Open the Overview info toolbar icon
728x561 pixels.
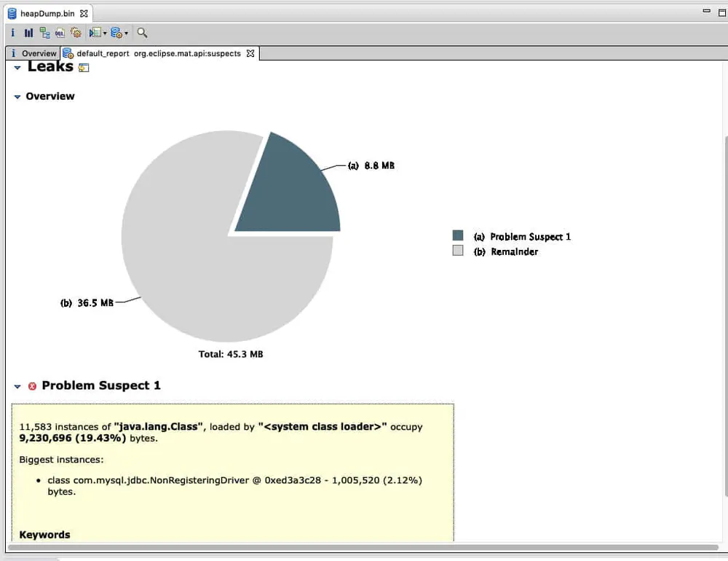(x=12, y=33)
